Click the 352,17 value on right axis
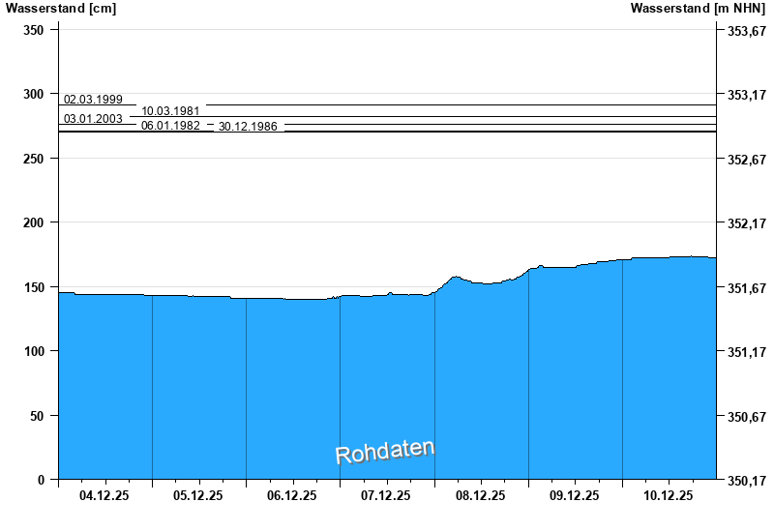The height and width of the screenshot is (532, 774). tap(747, 223)
